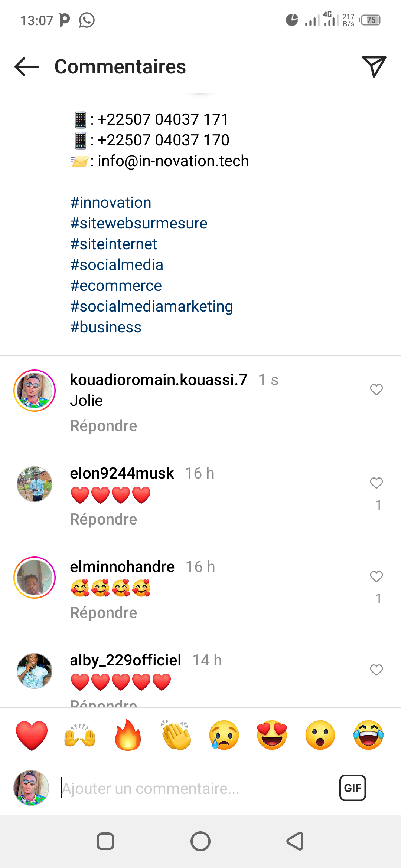Like elminnohandre's comment
Image resolution: width=401 pixels, height=868 pixels.
(x=376, y=576)
